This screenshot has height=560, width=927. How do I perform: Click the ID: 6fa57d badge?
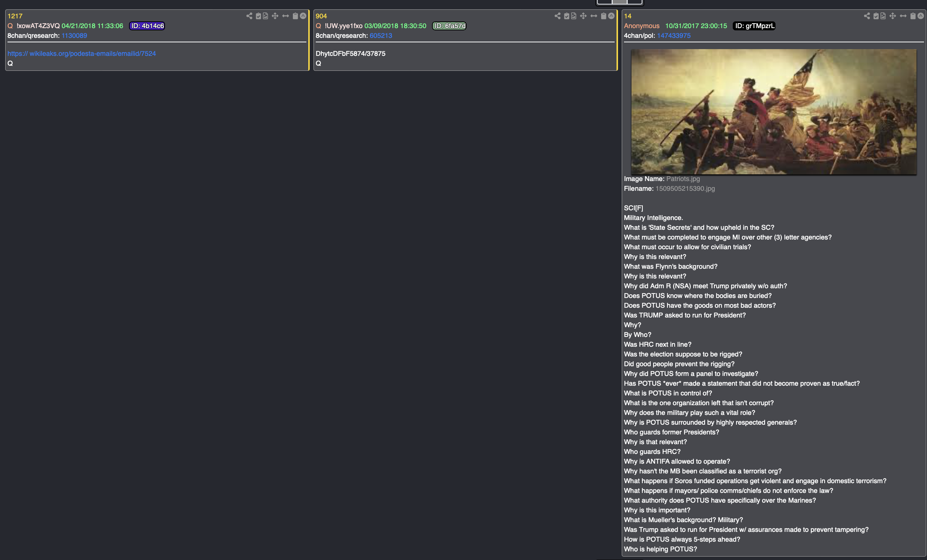[449, 26]
